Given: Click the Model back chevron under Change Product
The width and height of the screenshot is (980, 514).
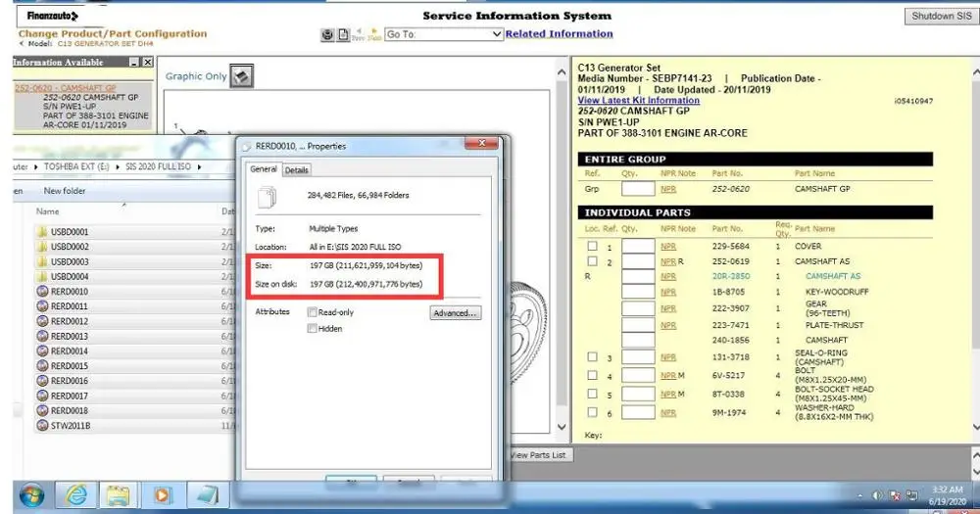Looking at the screenshot, I should [22, 44].
